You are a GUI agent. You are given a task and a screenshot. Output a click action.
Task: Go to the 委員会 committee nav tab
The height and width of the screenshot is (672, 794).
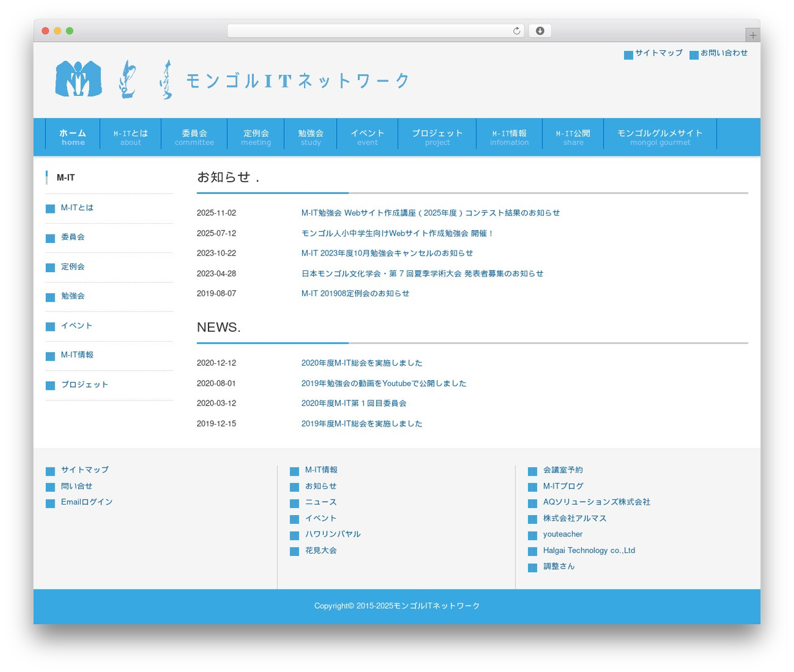point(194,137)
